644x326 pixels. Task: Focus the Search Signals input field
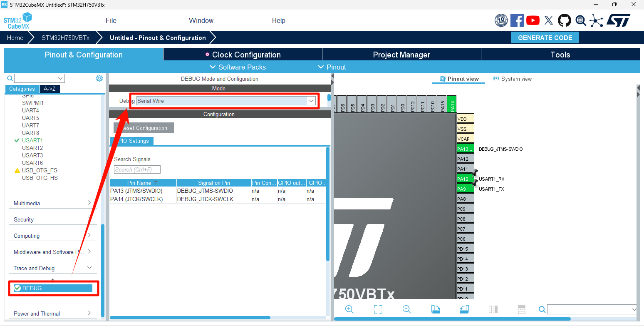(137, 169)
